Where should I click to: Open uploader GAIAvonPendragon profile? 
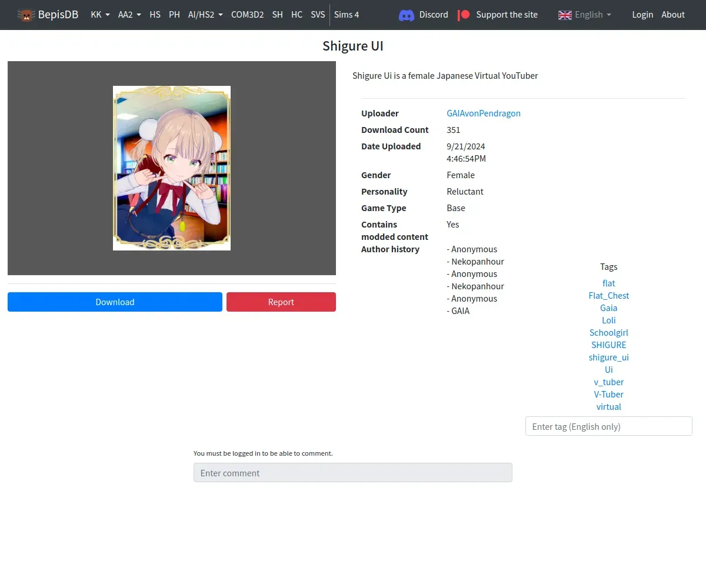(x=484, y=113)
